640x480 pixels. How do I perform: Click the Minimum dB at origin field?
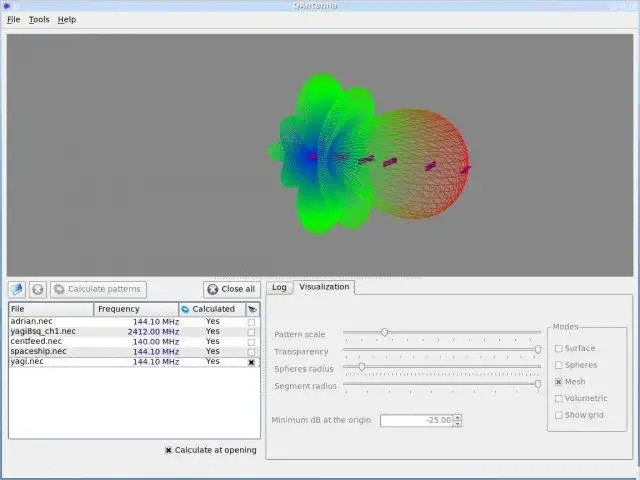(416, 420)
